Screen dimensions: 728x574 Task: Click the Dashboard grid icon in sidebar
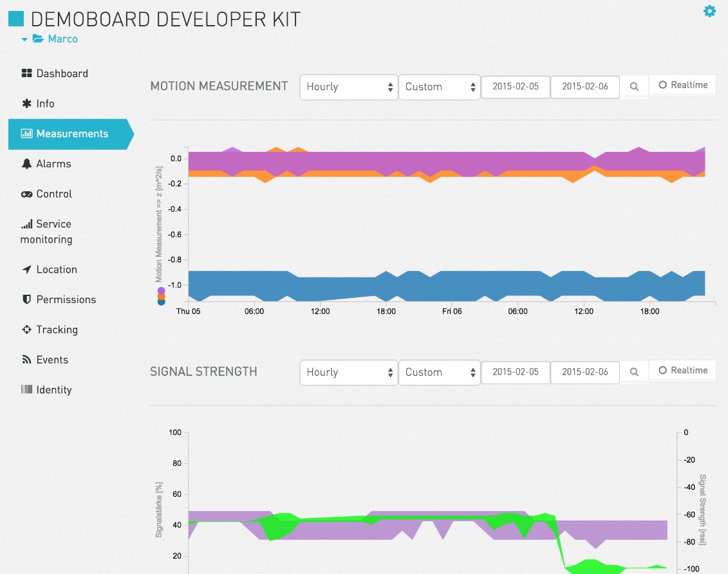click(27, 73)
